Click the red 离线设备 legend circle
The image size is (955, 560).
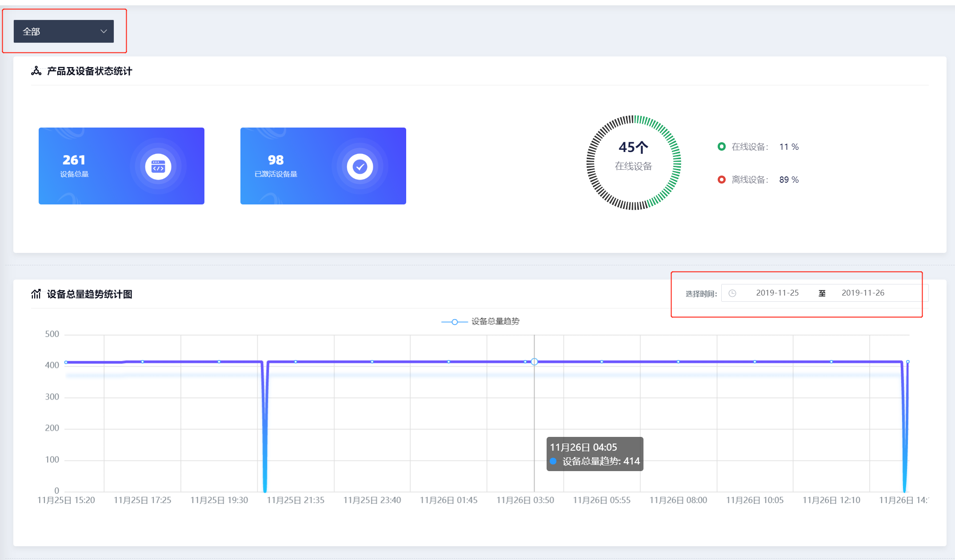(x=721, y=180)
